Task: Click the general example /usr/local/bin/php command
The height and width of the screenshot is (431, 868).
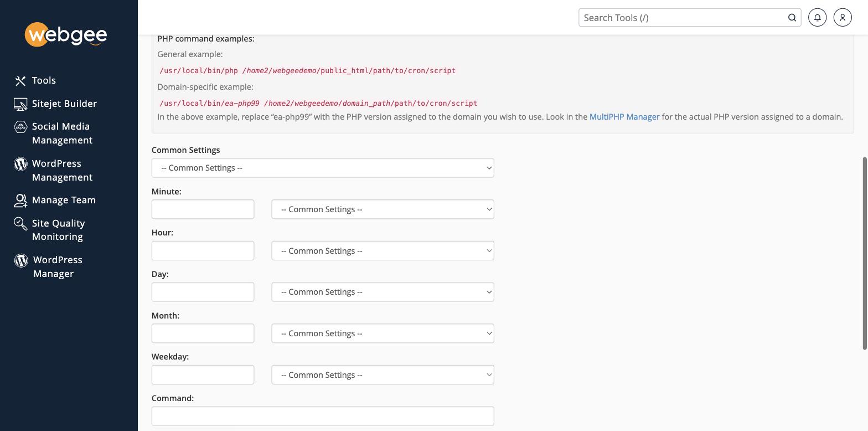Action: click(x=308, y=71)
